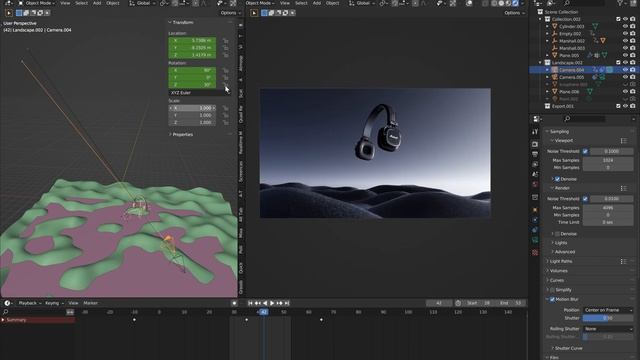Open the Scene properties tab
This screenshot has height=360, width=640.
pyautogui.click(x=535, y=174)
